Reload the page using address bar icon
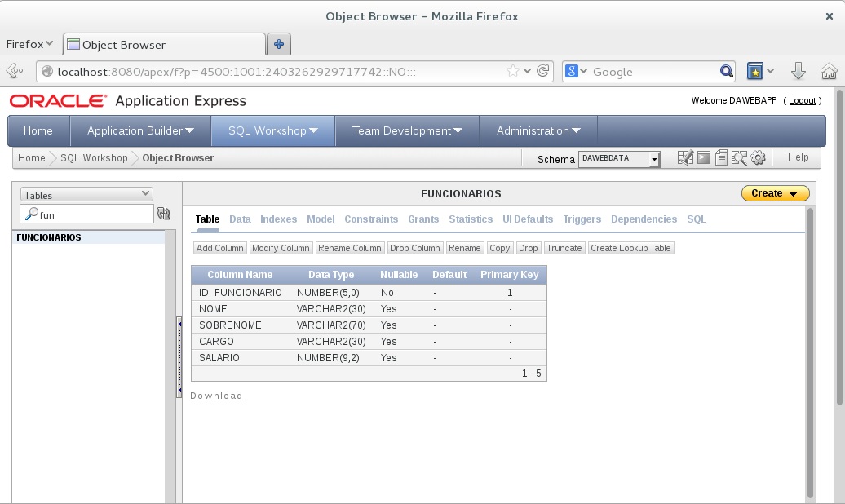The height and width of the screenshot is (504, 845). coord(542,72)
